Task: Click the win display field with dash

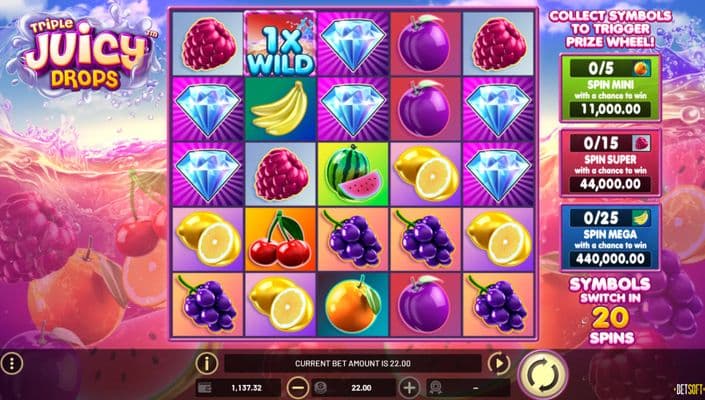Action: pos(469,387)
